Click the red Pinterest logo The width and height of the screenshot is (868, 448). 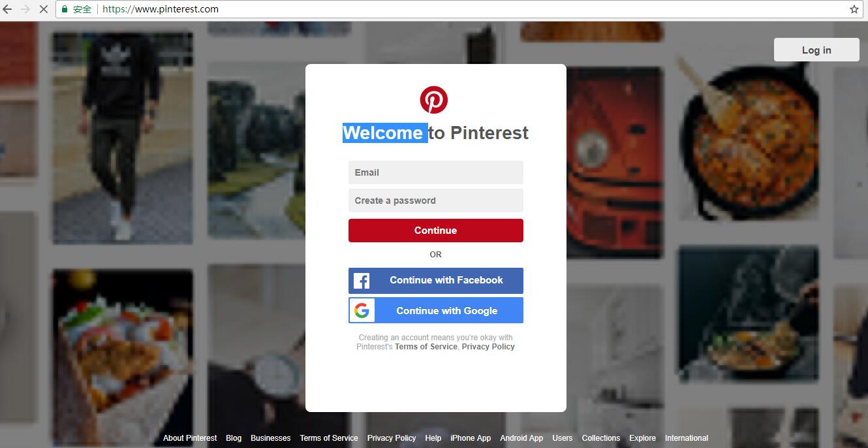click(434, 100)
